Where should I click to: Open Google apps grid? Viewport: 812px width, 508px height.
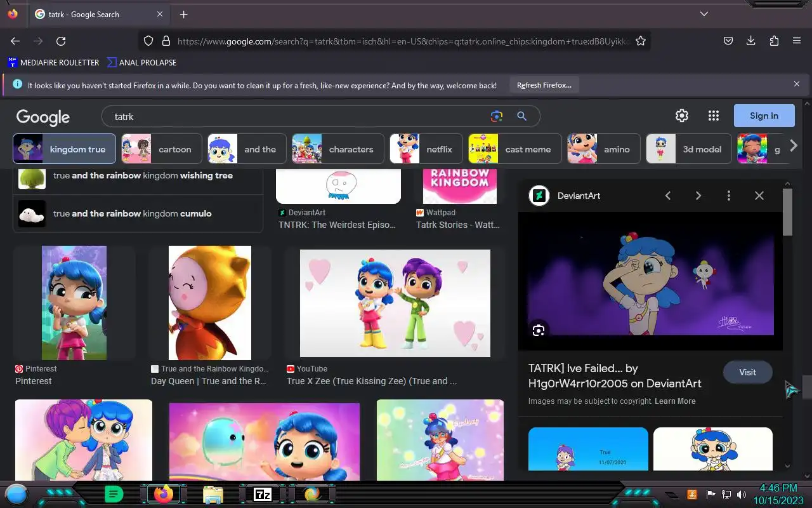click(x=714, y=116)
